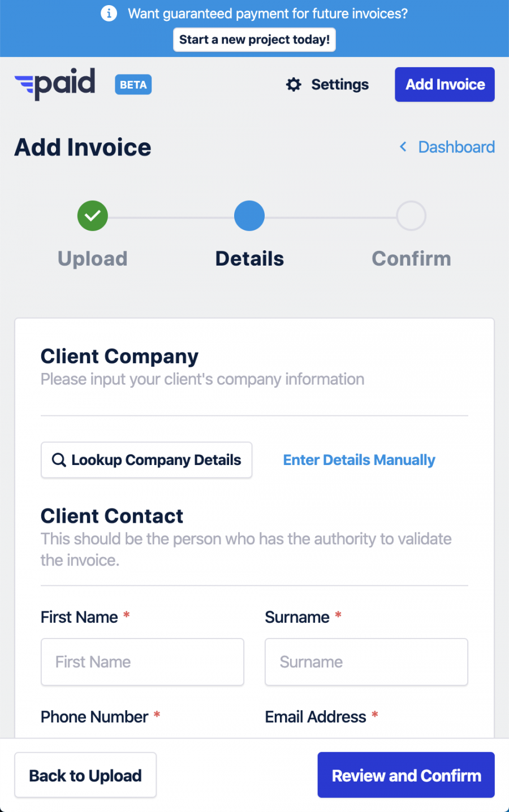
Task: Click the green Upload step checkmark
Action: click(x=93, y=216)
